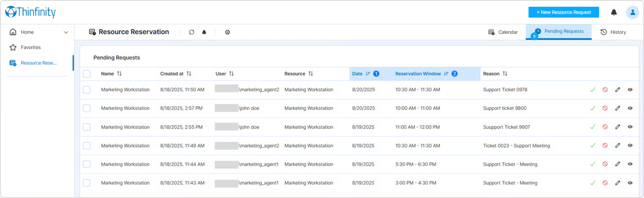
Task: Sort table by Reason column
Action: [505, 74]
